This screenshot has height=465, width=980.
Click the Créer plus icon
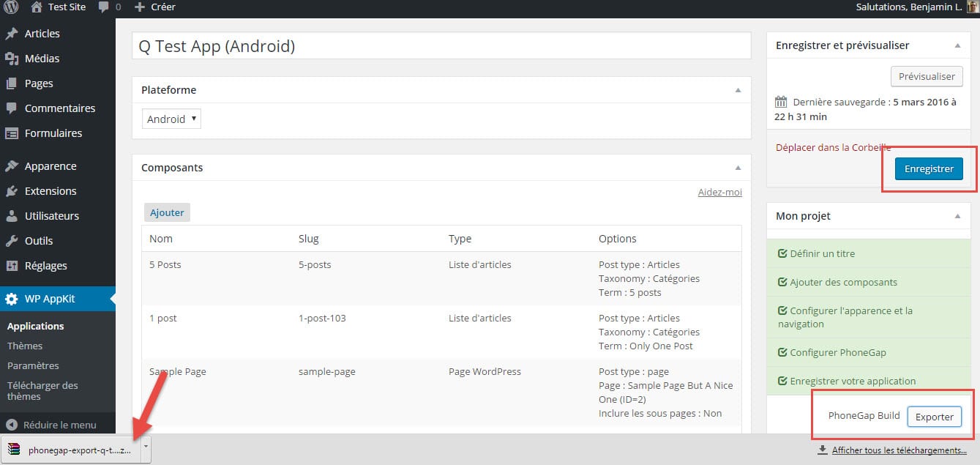140,7
